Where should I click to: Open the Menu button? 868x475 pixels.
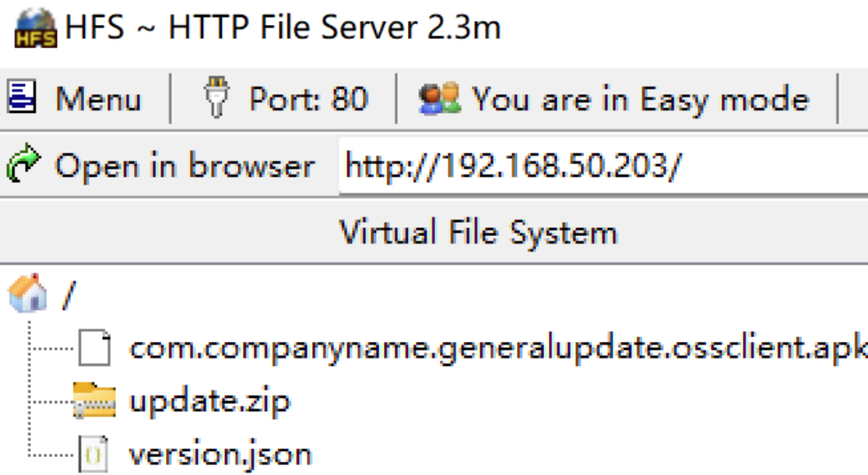coord(75,98)
